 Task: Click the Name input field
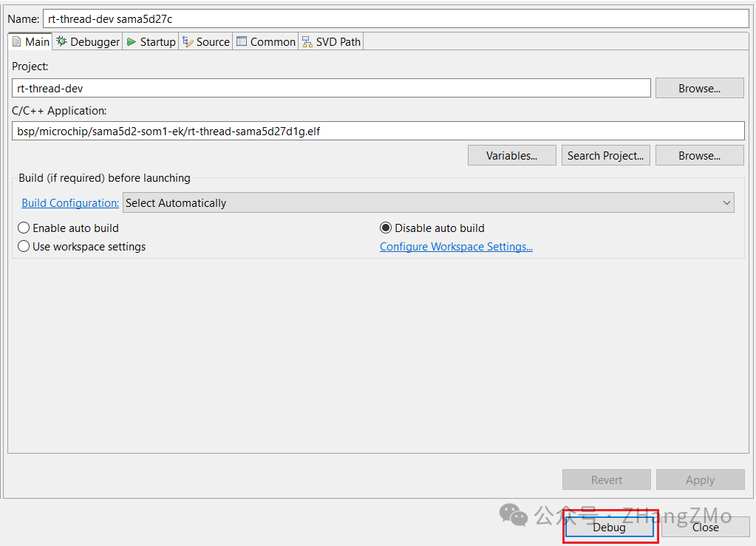[396, 18]
